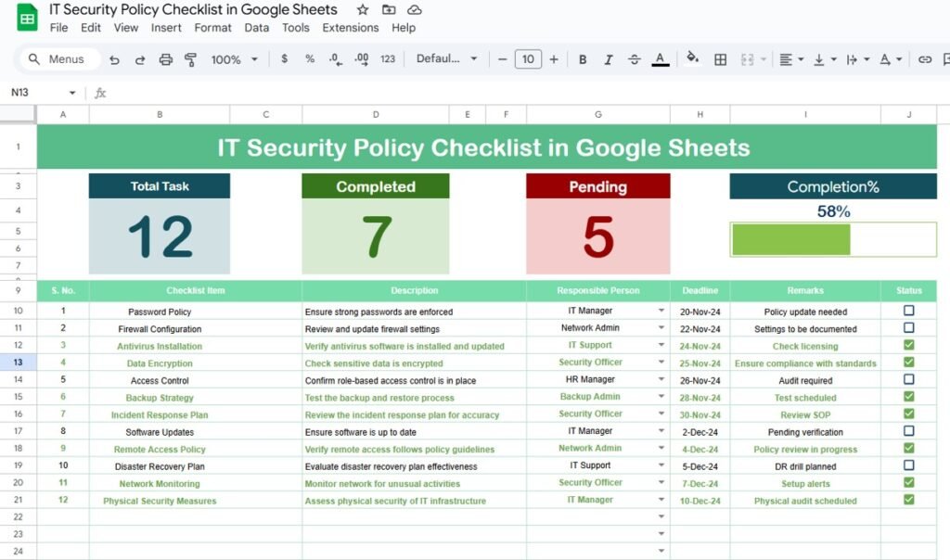
Task: Mark Software Updates as completed
Action: pos(908,431)
